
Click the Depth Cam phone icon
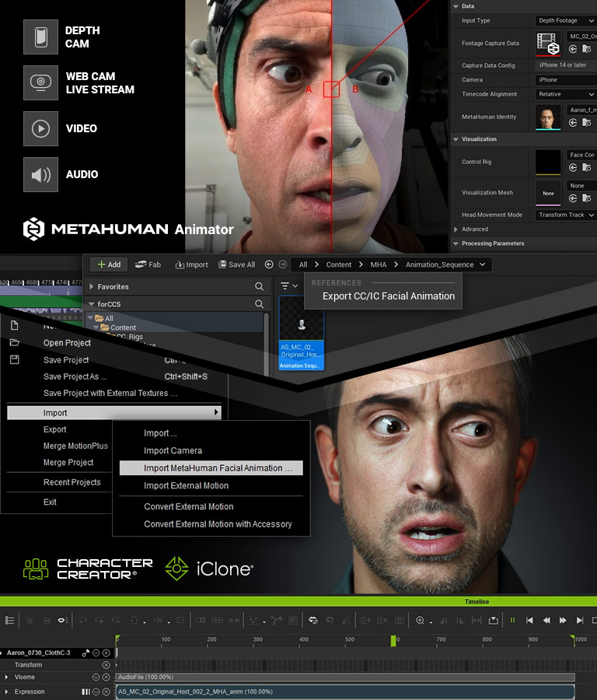coord(40,37)
